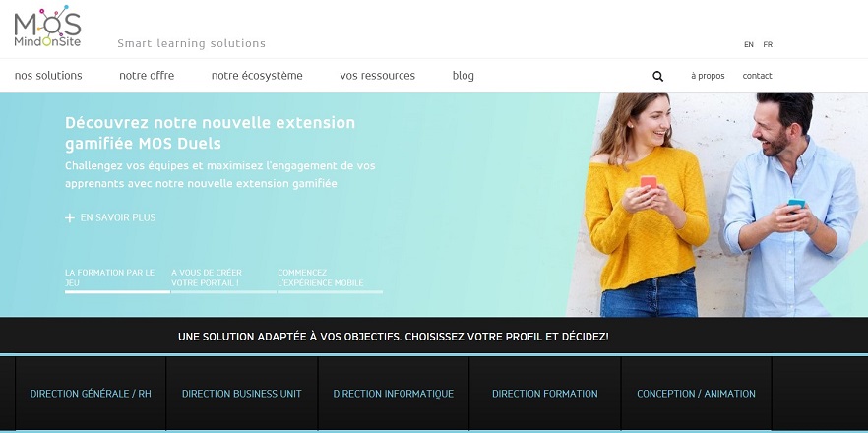The width and height of the screenshot is (868, 433).
Task: Select La formation par le jeu slide
Action: pos(109,278)
